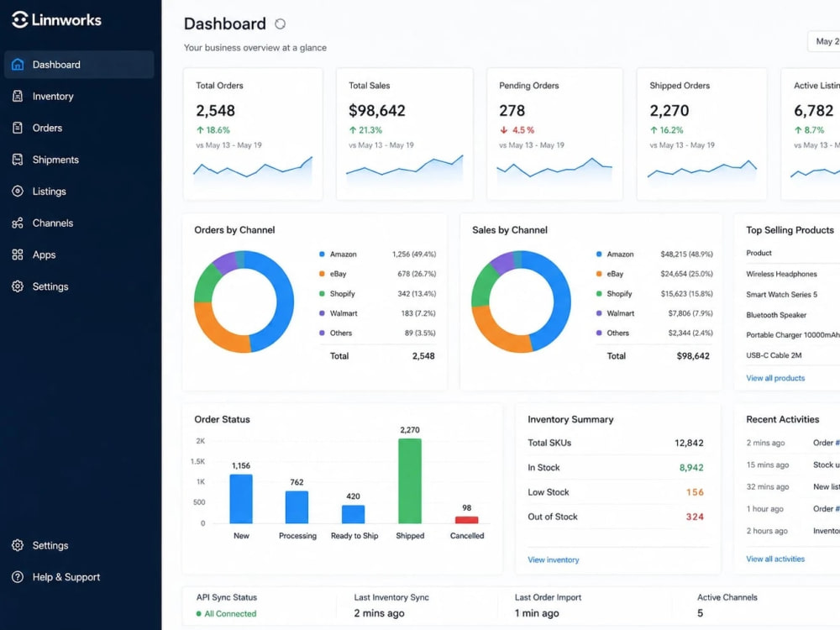Screen dimensions: 840x630
Task: Open the Apps menu item
Action: pyautogui.click(x=79, y=255)
